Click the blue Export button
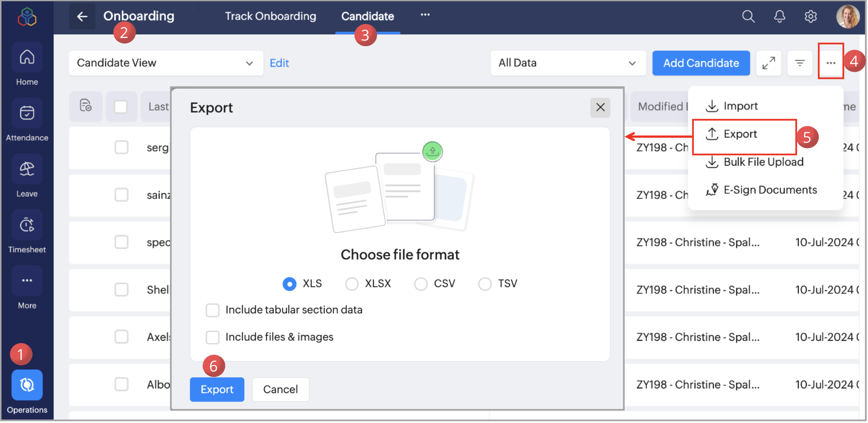 pos(217,390)
